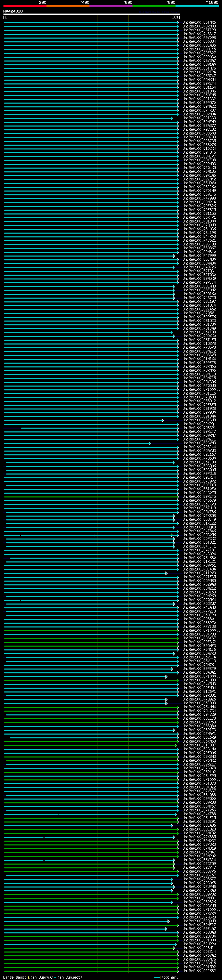Select the UniRef100_P38076 label
The image size is (222, 980).
199,145
